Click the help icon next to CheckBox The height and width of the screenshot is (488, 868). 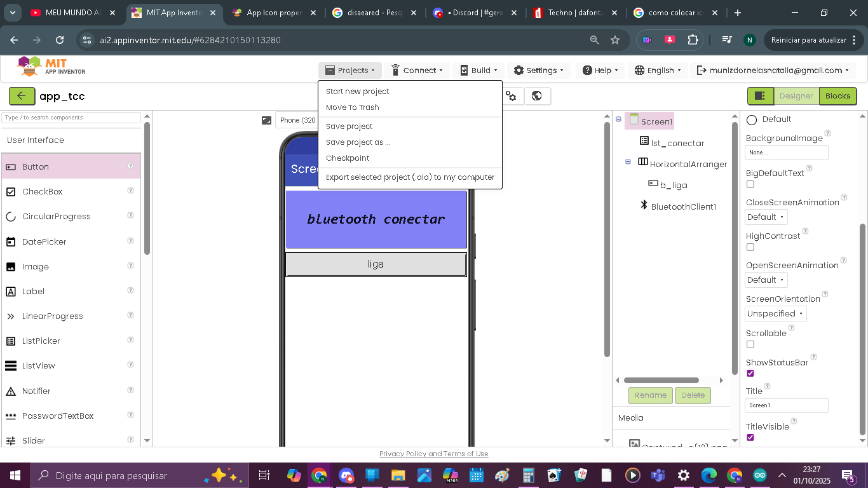click(x=130, y=191)
